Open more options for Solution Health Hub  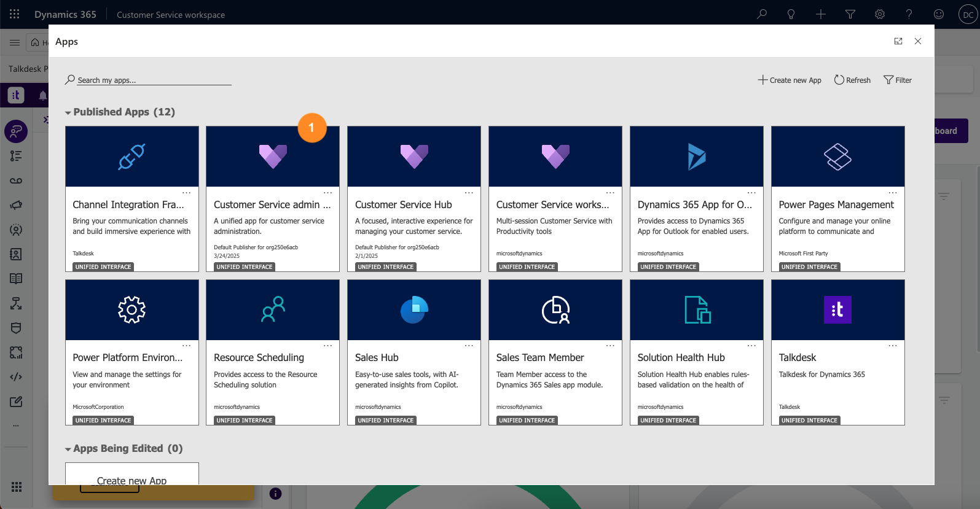pyautogui.click(x=751, y=346)
